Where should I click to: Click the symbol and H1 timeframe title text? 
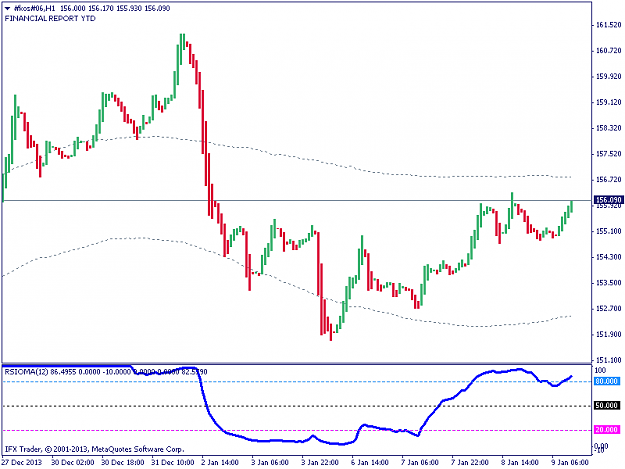point(35,8)
